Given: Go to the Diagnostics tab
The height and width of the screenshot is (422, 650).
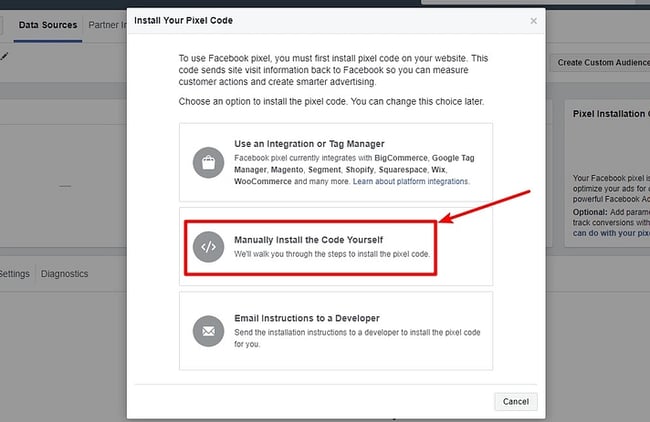Looking at the screenshot, I should coord(64,273).
